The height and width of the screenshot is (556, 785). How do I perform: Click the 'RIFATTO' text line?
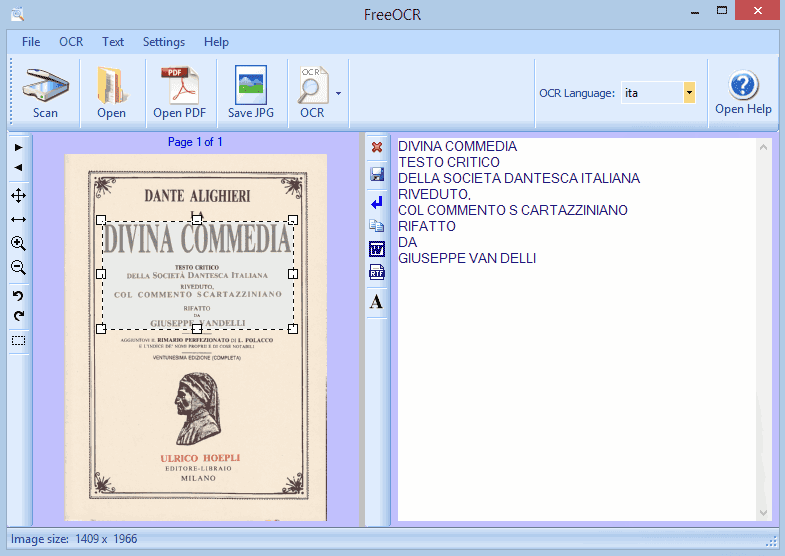(427, 226)
